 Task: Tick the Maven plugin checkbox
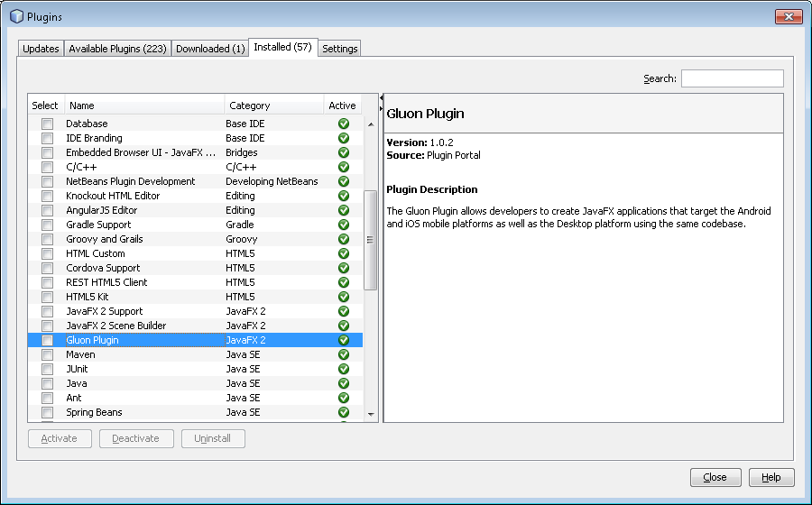47,355
